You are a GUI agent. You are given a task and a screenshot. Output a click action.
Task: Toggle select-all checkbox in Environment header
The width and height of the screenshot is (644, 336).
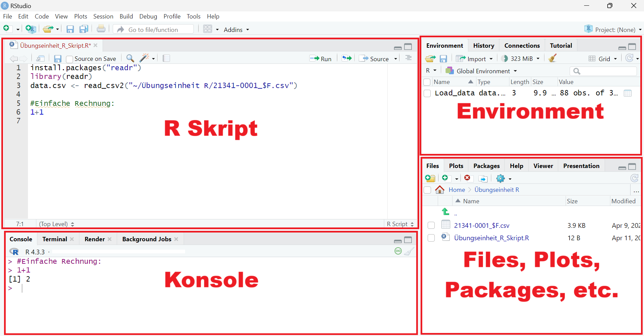click(x=427, y=82)
